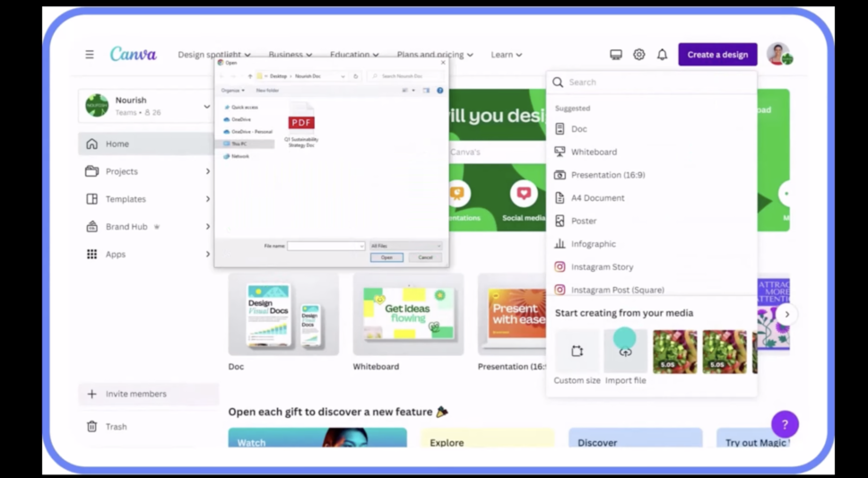Toggle the preview pane in the Open dialog

(426, 91)
